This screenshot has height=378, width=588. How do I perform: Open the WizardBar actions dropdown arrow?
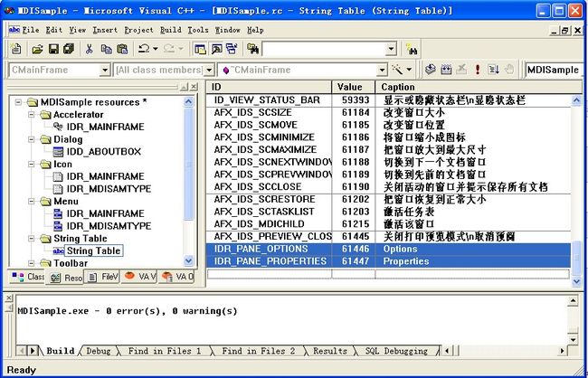[x=409, y=70]
